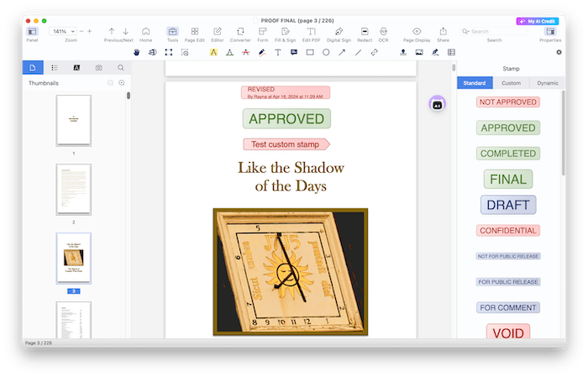Click the floating AI assistant icon
588x377 pixels.
coord(437,103)
